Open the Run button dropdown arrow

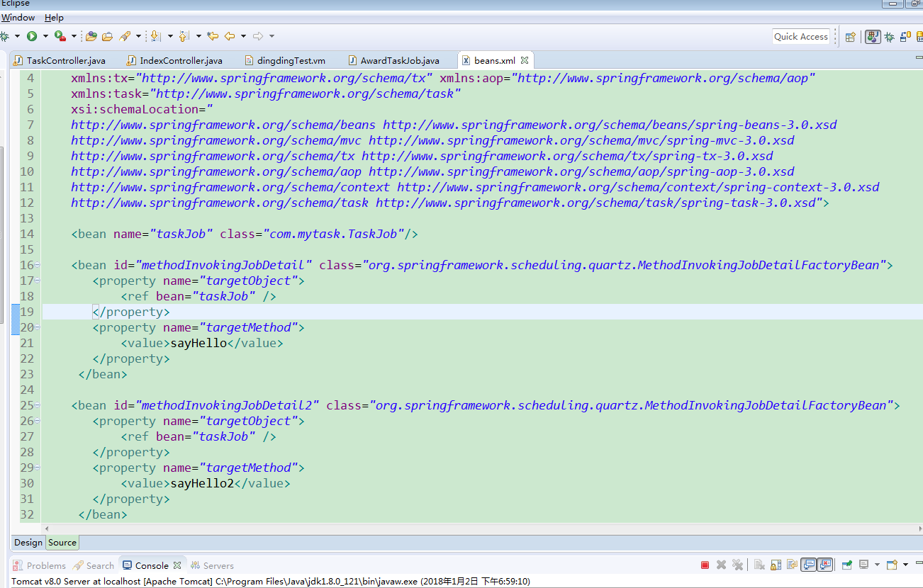(x=45, y=36)
